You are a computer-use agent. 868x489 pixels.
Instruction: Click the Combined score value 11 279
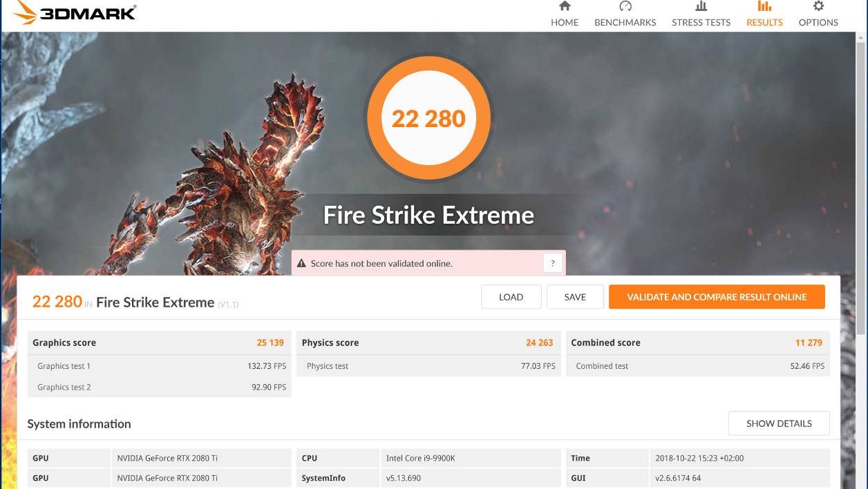point(809,343)
